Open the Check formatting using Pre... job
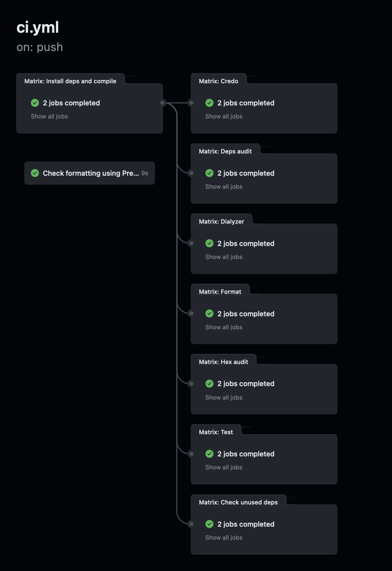Screen dimensions: 392x571 [x=91, y=173]
